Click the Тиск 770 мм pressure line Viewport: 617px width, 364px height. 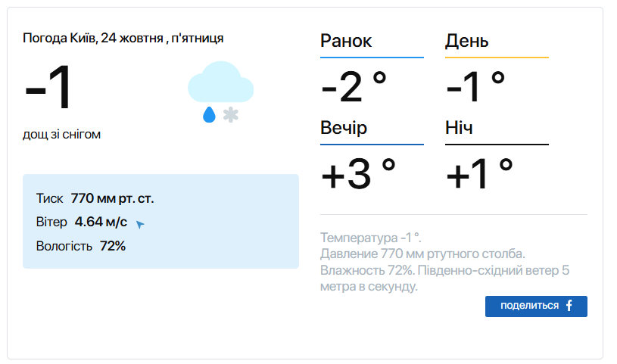pyautogui.click(x=95, y=199)
